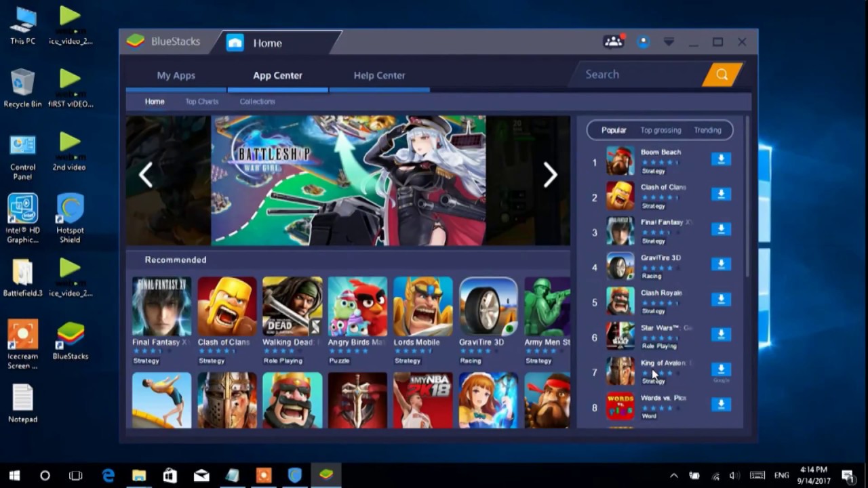Viewport: 868px width, 488px height.
Task: Open Battlefield 3 desktop folder
Action: pos(22,278)
